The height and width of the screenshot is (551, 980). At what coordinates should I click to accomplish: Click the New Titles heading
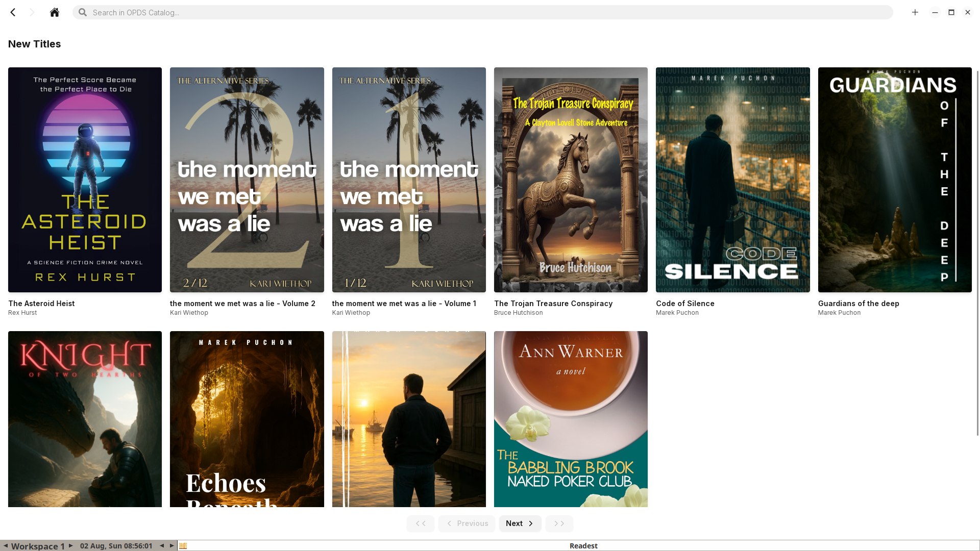tap(35, 44)
